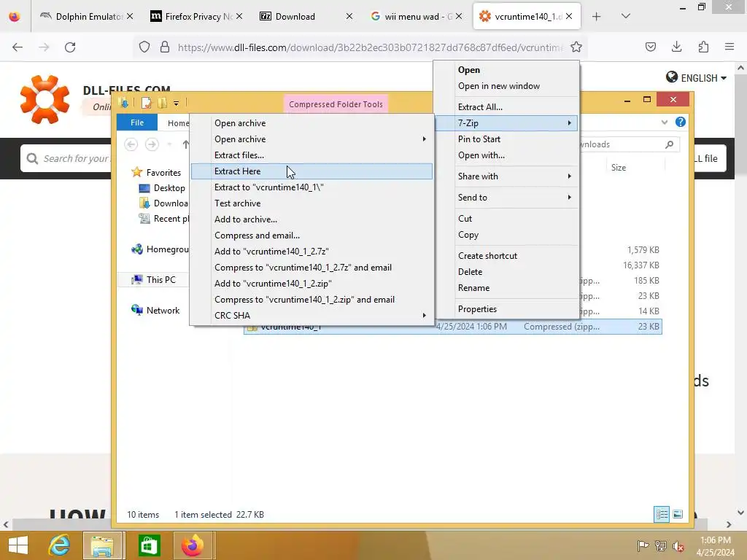Select Add to "vcruntime140_1_2.zip"
The width and height of the screenshot is (747, 560).
311,284
